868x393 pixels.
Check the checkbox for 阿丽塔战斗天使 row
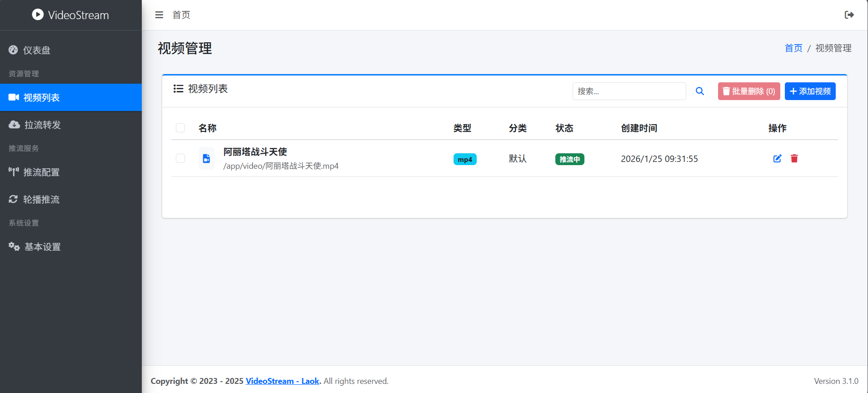[180, 158]
